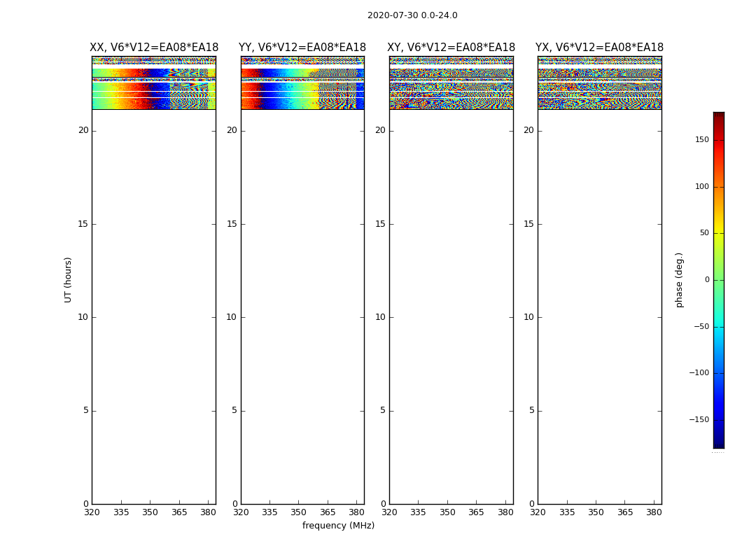735x560 pixels.
Task: Click the YX panel title text
Action: tap(599, 48)
